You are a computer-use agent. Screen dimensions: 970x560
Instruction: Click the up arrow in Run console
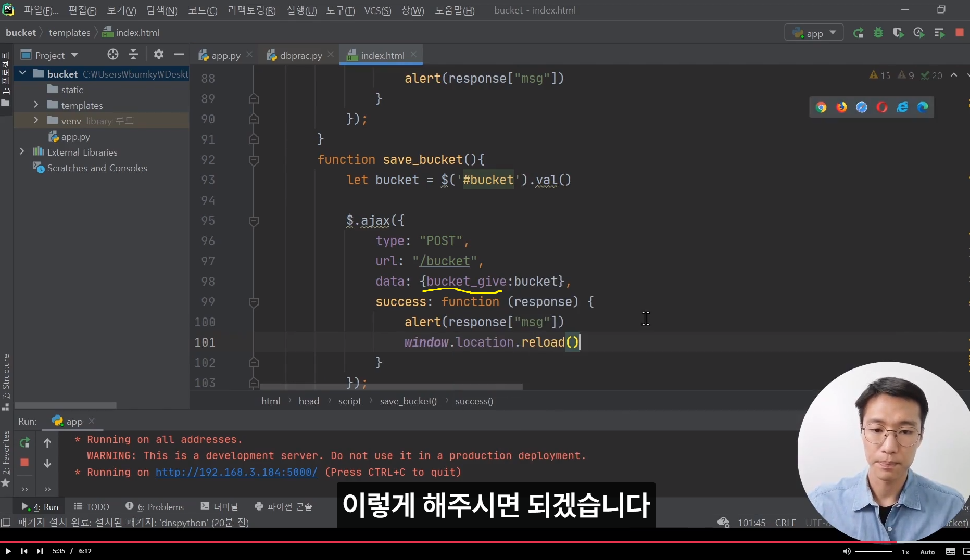pos(47,443)
